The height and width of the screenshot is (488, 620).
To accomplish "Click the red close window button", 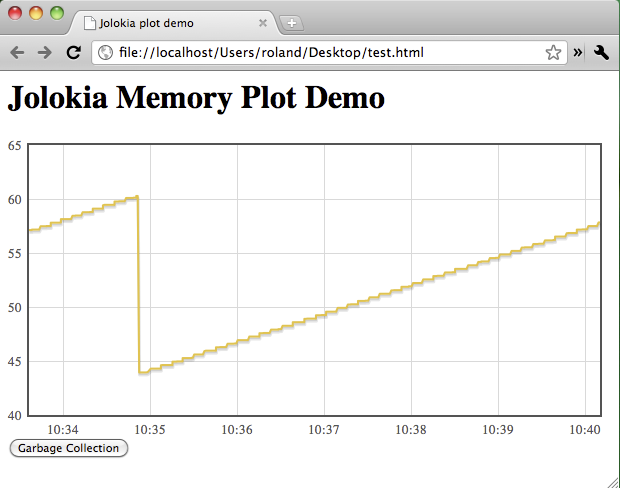I will point(15,14).
